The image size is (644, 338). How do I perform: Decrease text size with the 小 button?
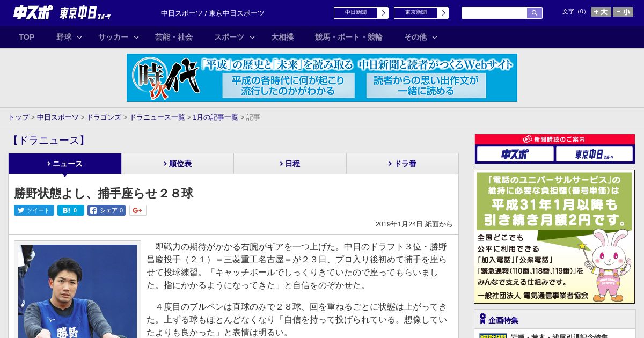click(623, 12)
